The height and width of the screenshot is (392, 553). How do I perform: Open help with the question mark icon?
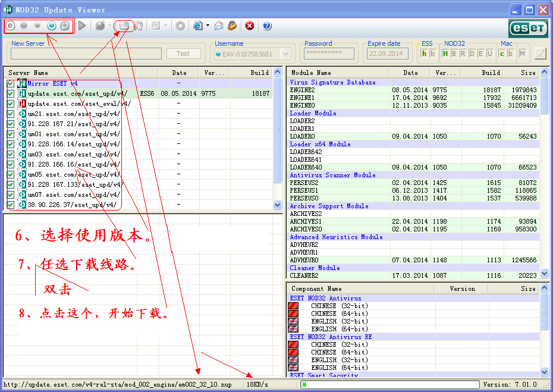268,26
